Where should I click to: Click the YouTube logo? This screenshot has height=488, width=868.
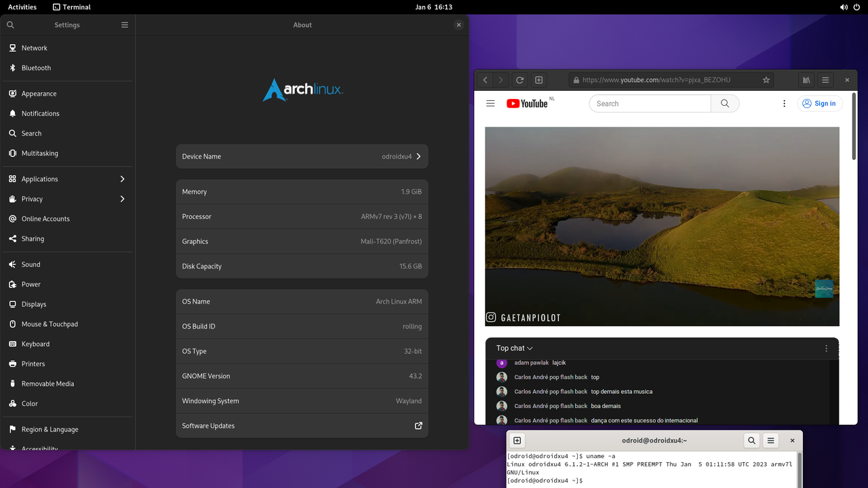(x=527, y=104)
